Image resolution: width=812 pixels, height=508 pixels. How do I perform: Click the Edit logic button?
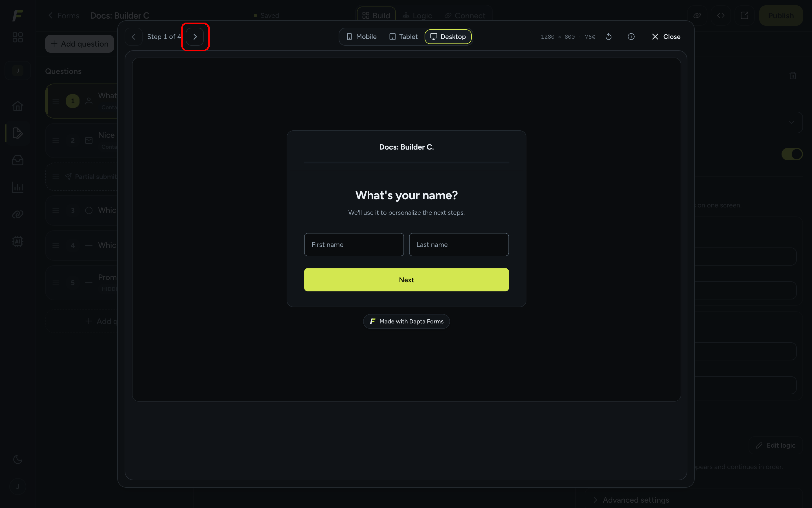point(775,445)
